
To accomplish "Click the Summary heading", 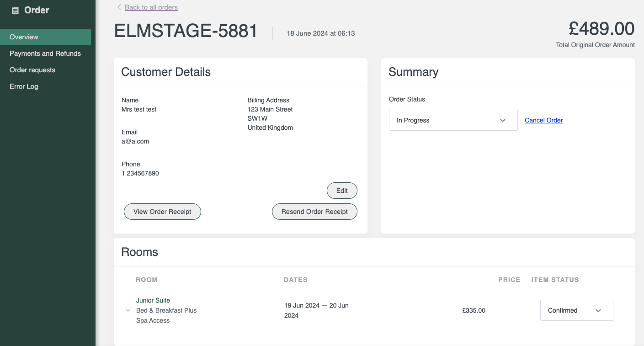I will pos(413,72).
